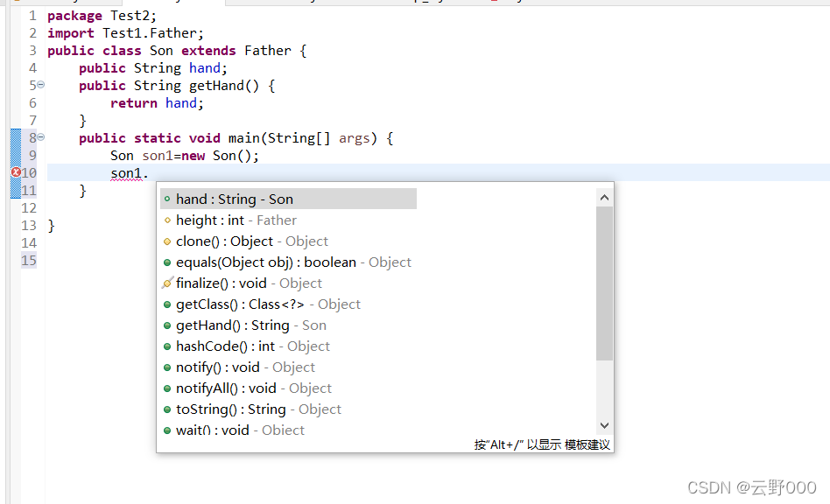Click deprecated method icon beside finalize()

pyautogui.click(x=167, y=283)
